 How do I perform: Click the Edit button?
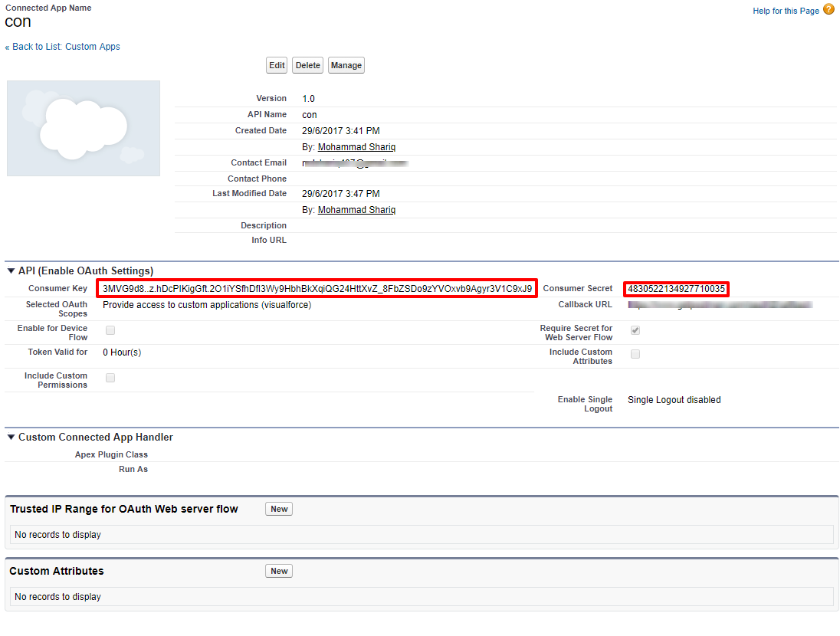click(277, 66)
